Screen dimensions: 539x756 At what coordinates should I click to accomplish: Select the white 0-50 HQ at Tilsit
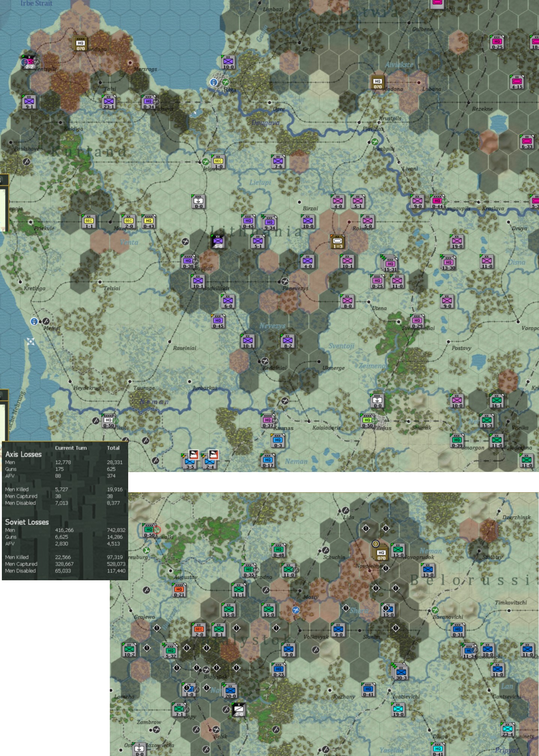click(108, 421)
